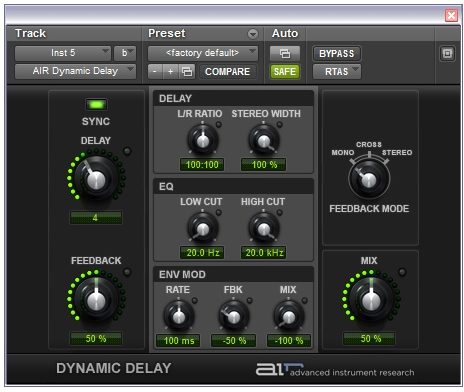Viewport: 464px width, 392px height.
Task: Select the L/R ratio field 100:100
Action: point(202,165)
